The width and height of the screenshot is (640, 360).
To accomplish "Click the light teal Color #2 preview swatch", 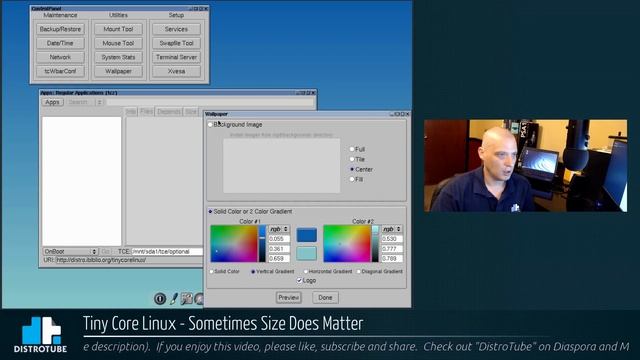I will (x=307, y=253).
